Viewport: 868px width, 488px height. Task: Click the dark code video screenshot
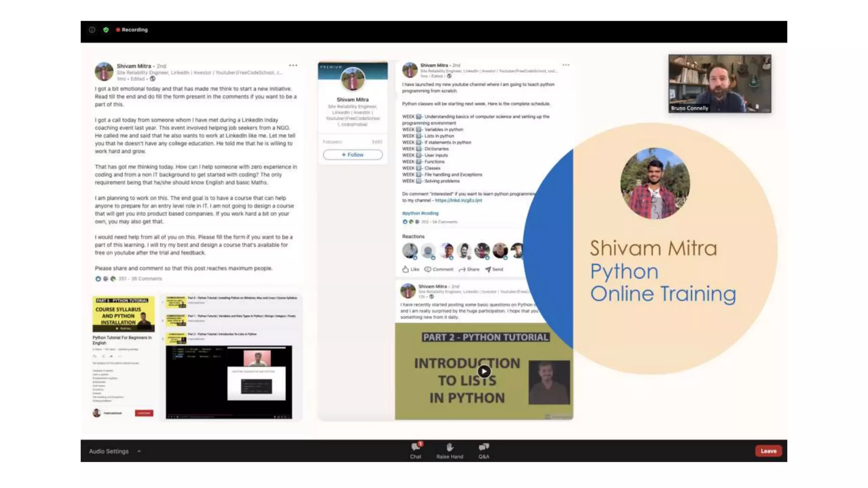click(x=229, y=382)
